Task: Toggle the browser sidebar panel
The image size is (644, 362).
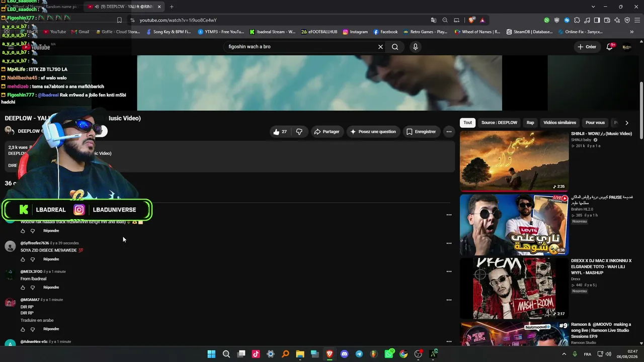Action: (x=597, y=20)
